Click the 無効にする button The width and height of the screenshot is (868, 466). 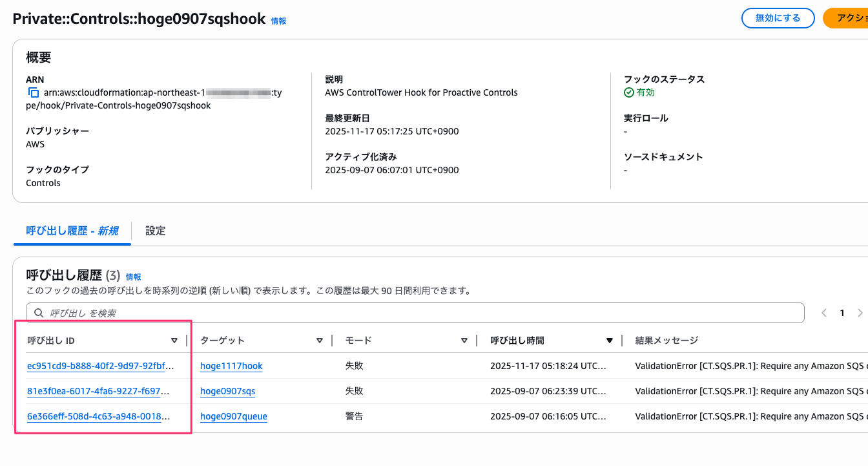point(778,18)
